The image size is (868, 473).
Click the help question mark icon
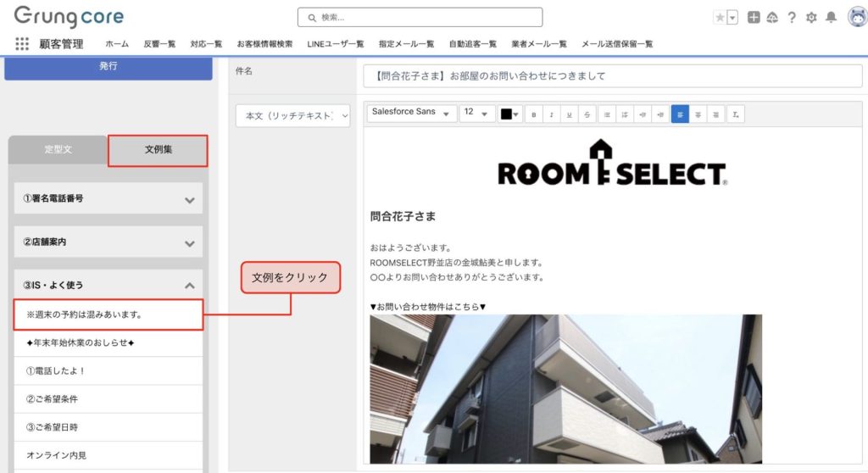792,17
